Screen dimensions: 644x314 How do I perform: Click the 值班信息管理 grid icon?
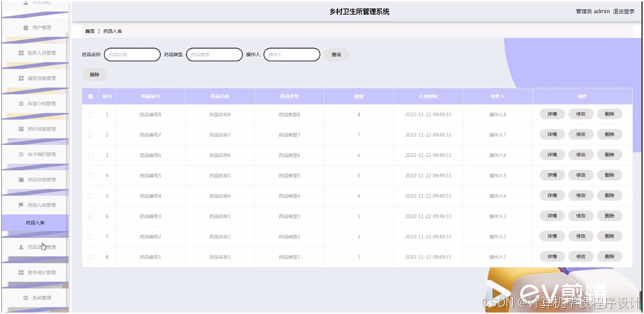pyautogui.click(x=21, y=78)
